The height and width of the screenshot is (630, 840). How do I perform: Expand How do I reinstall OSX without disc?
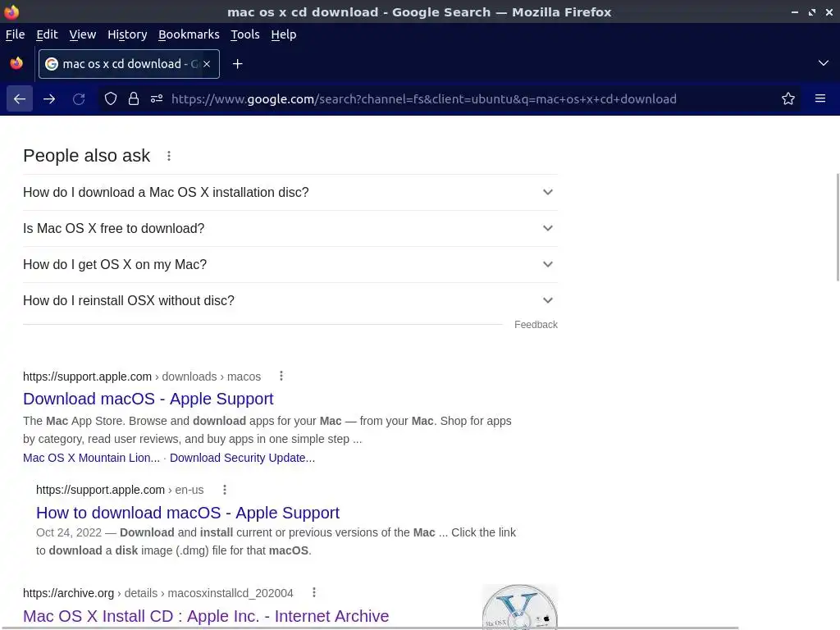(x=290, y=300)
